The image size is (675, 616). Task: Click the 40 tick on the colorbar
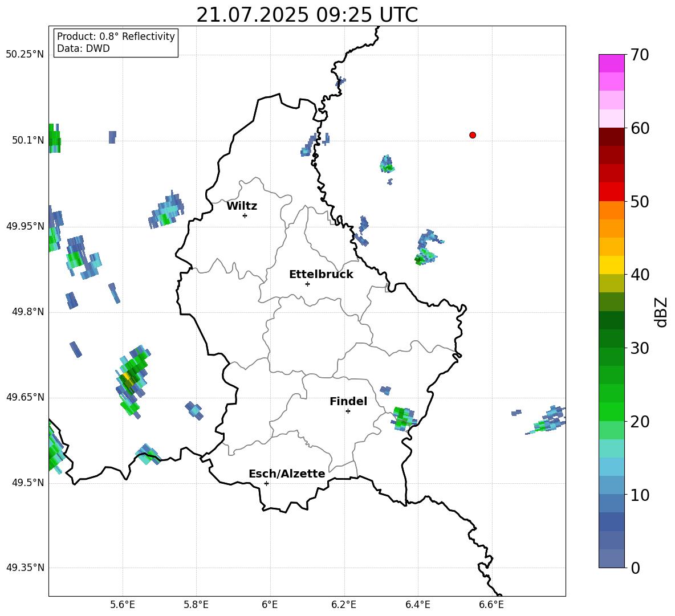tap(639, 275)
